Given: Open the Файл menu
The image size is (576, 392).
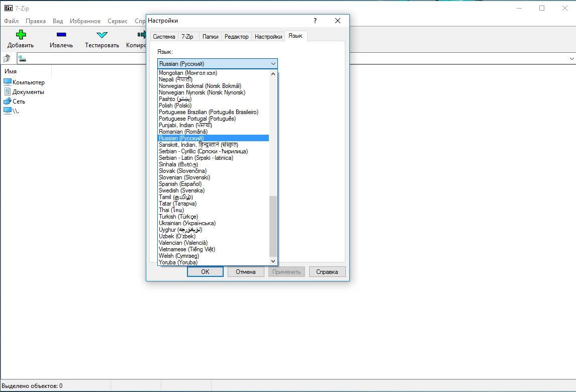Looking at the screenshot, I should tap(12, 21).
